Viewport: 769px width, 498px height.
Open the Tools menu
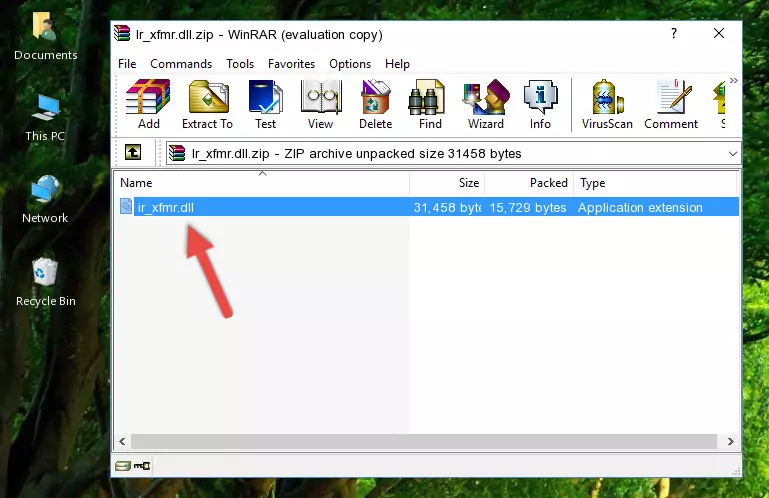240,64
